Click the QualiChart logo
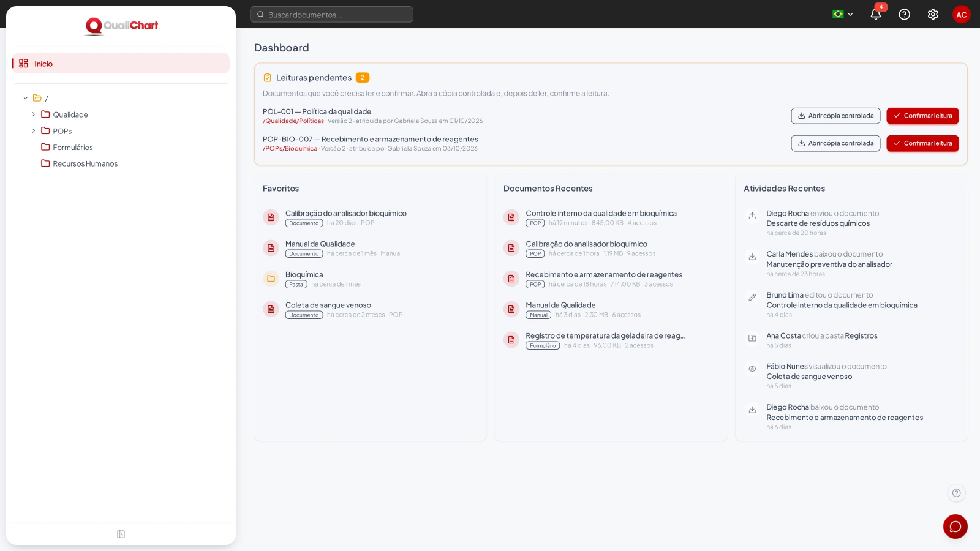The image size is (980, 551). (x=121, y=26)
